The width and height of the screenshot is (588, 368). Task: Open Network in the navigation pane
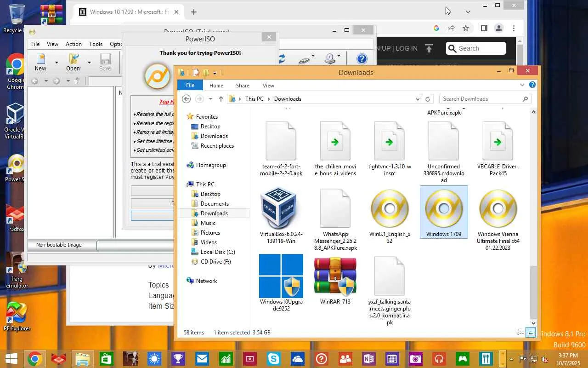click(x=206, y=281)
